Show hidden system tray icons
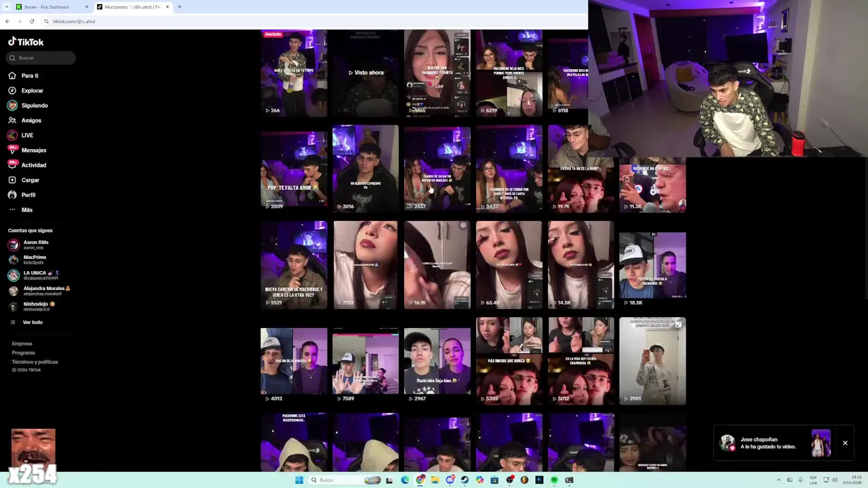Viewport: 868px width, 488px height. tap(778, 480)
